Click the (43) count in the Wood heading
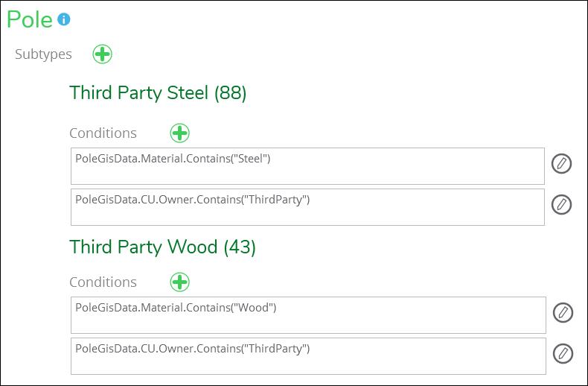The image size is (588, 386). click(240, 247)
